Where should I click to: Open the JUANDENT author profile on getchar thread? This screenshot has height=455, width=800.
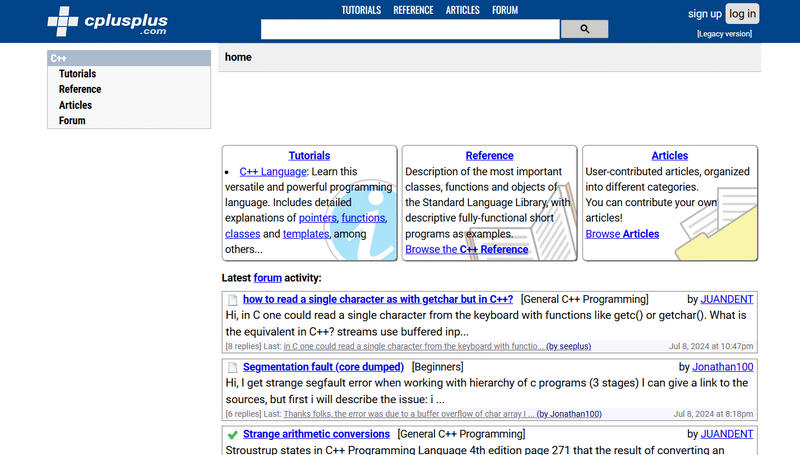[727, 300]
